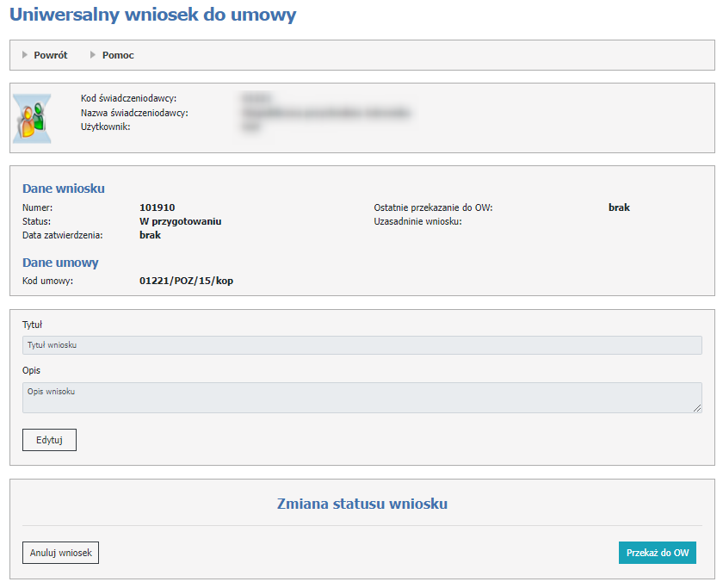Viewport: 723px width, 588px height.
Task: Click the provider users avatar icon
Action: click(x=32, y=118)
